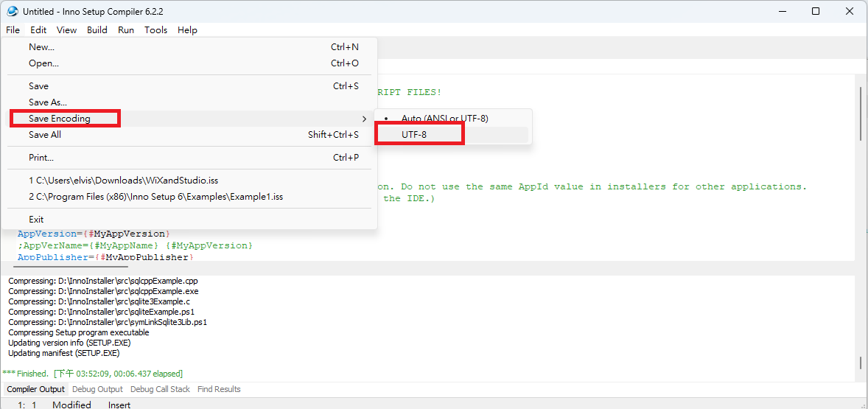
Task: Click Exit in File menu
Action: click(x=36, y=220)
